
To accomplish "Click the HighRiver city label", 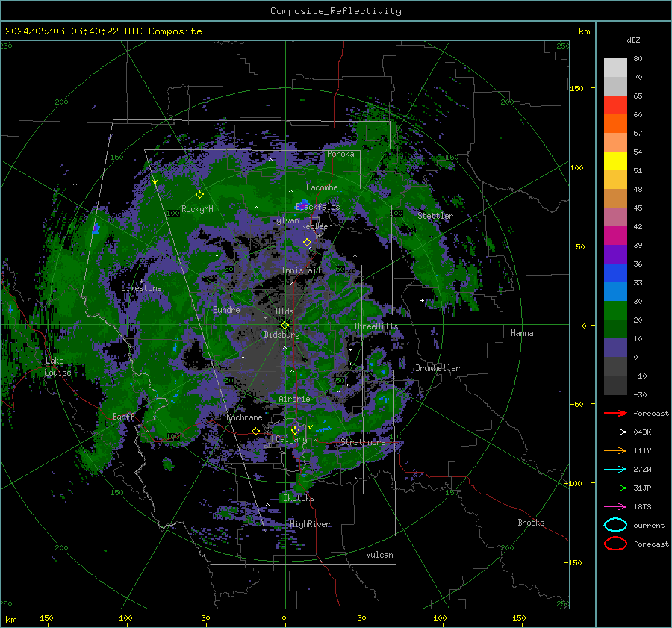I will click(x=310, y=524).
